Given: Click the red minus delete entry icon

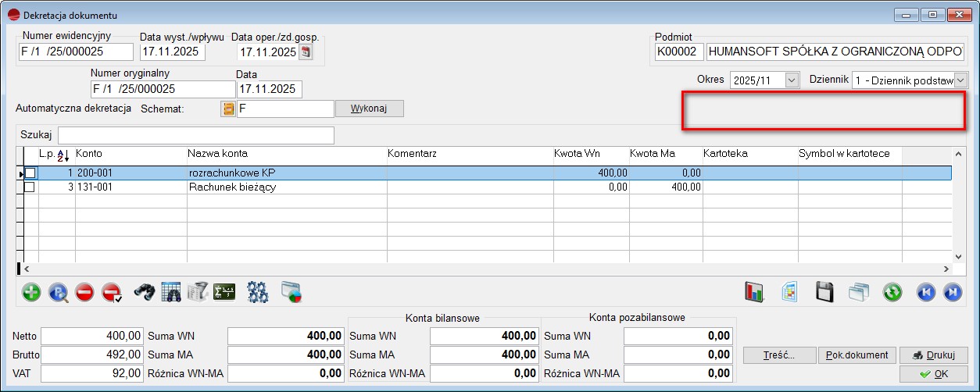Looking at the screenshot, I should 84,293.
